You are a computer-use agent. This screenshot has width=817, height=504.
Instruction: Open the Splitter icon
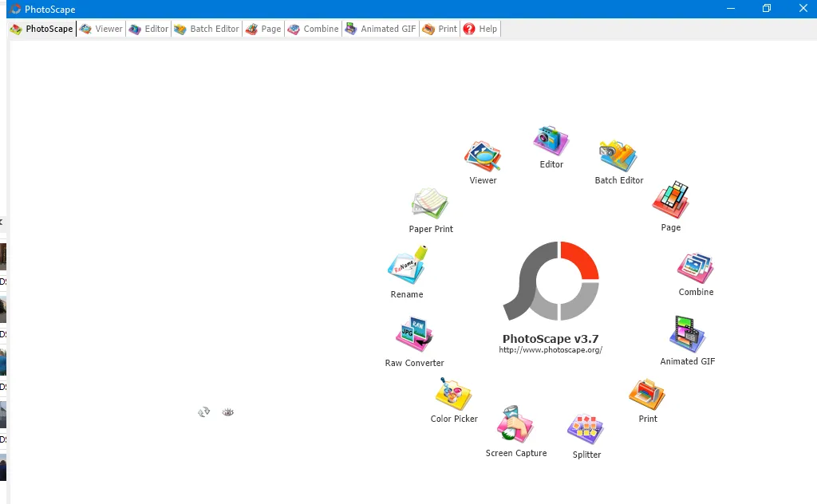[586, 430]
